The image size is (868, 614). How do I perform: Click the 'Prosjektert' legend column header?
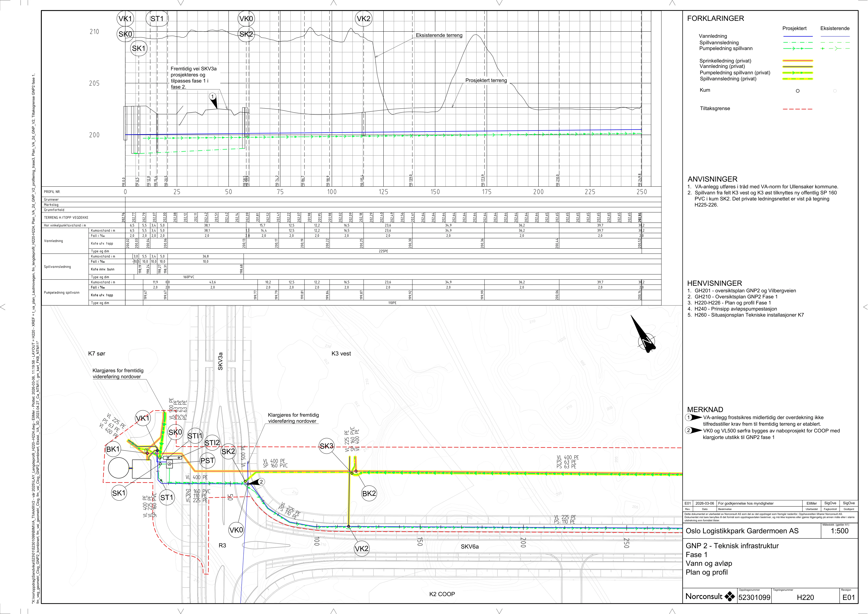pyautogui.click(x=794, y=28)
